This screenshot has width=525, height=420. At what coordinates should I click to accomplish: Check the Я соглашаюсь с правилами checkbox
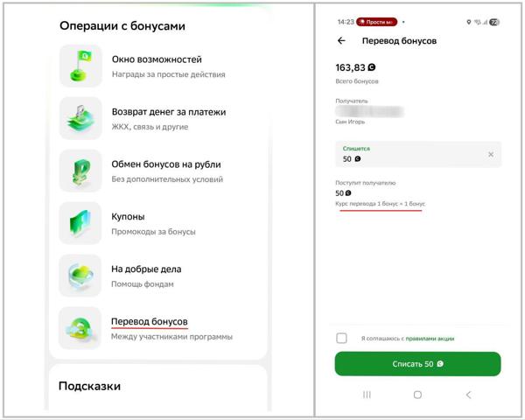[342, 338]
